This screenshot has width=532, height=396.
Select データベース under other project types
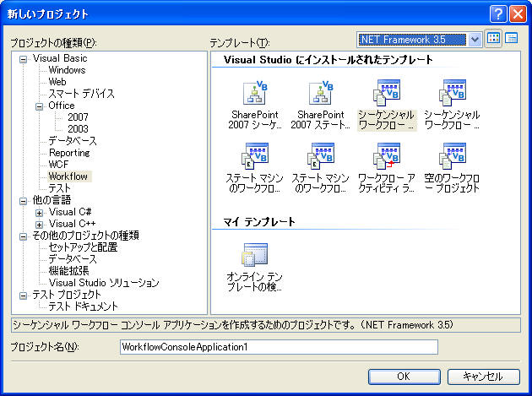pos(73,259)
